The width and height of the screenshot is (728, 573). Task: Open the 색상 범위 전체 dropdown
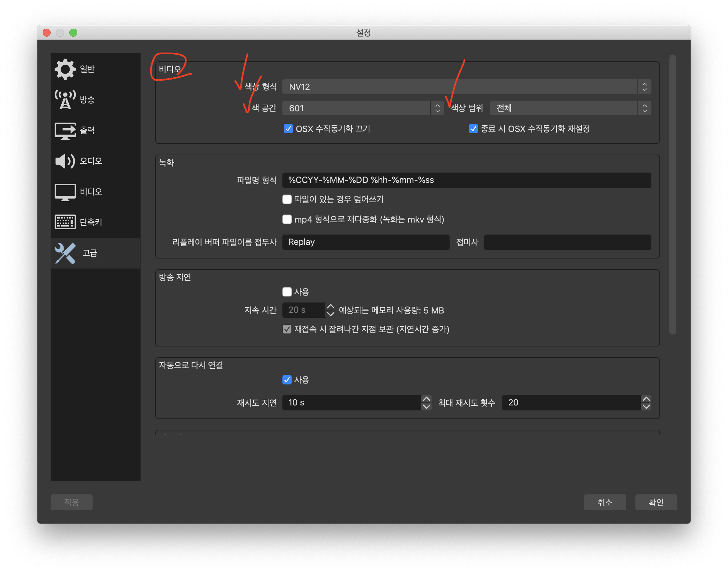570,108
